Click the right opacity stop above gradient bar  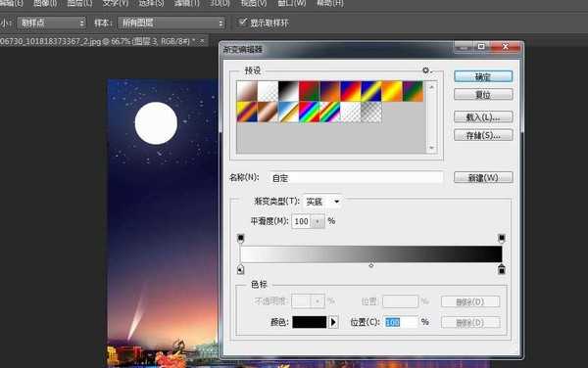click(502, 238)
